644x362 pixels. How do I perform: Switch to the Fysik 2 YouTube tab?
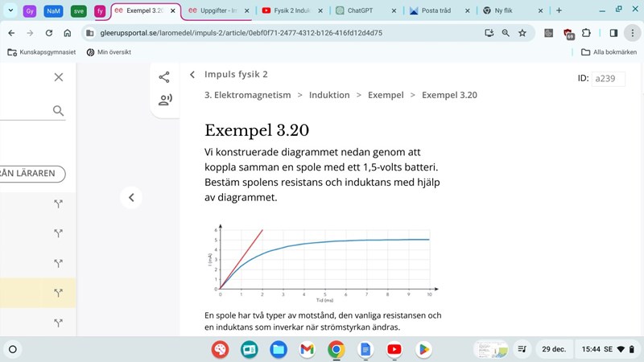click(x=291, y=11)
